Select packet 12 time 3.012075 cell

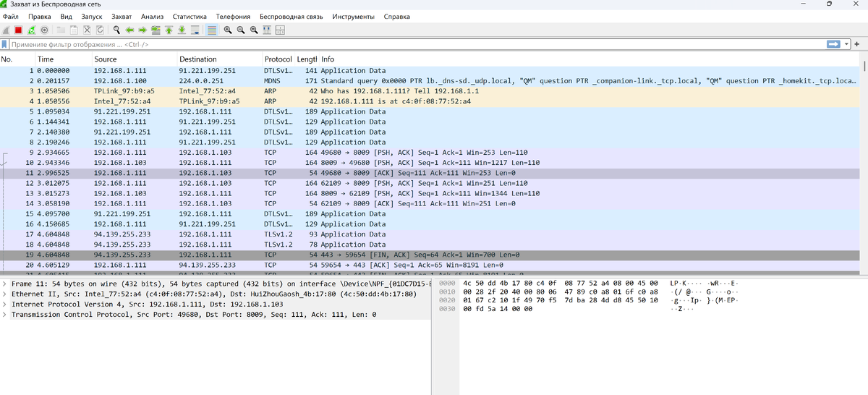[54, 183]
